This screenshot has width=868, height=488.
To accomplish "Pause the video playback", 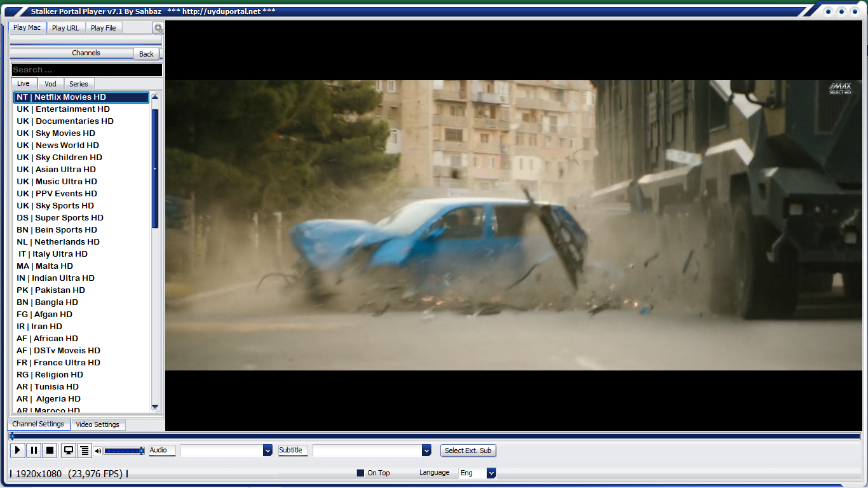I will tap(34, 451).
